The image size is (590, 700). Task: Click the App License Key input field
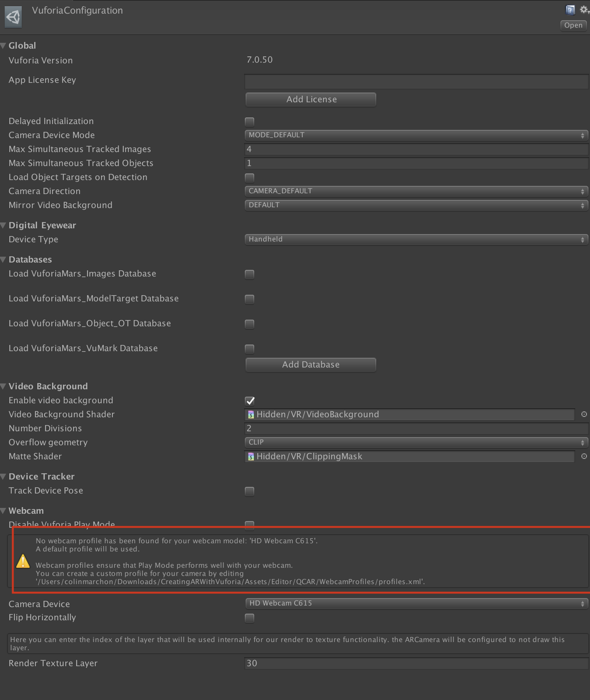(x=416, y=82)
